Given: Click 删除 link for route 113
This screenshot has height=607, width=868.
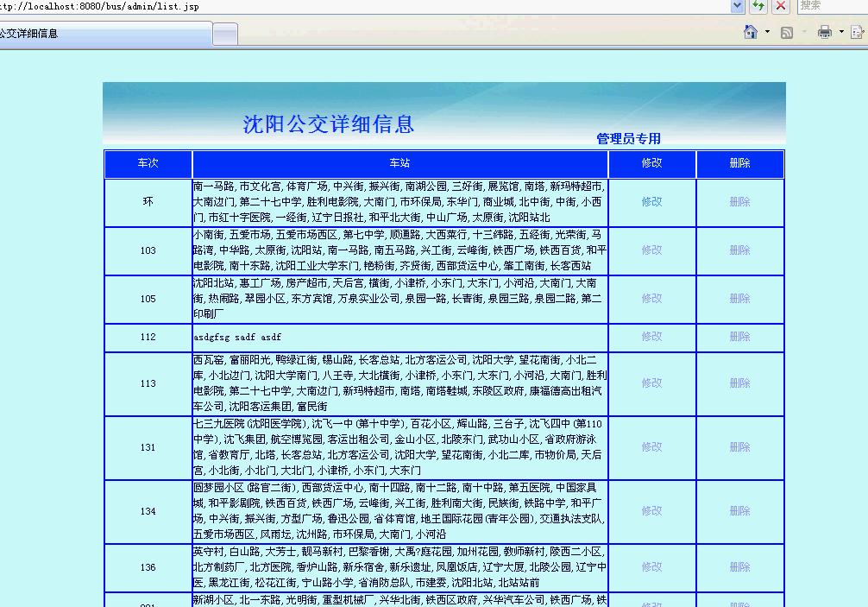Looking at the screenshot, I should coord(739,383).
